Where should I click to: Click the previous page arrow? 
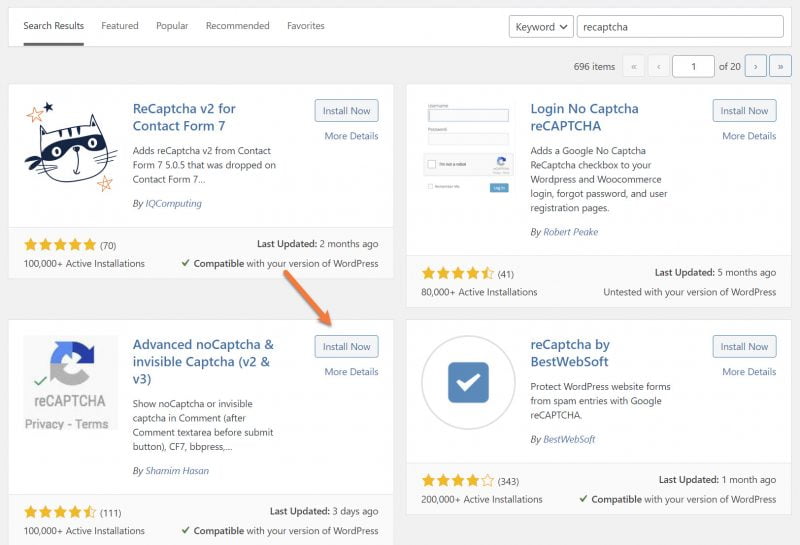pyautogui.click(x=658, y=66)
